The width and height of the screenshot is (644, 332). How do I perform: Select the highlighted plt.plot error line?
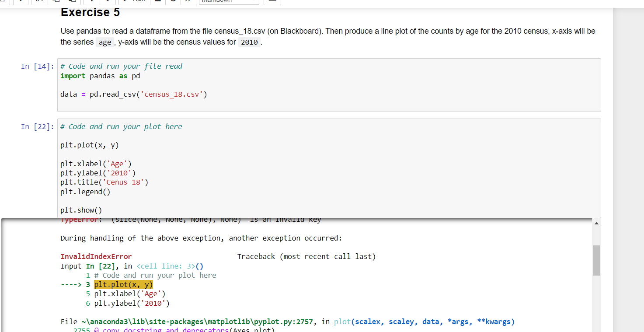pos(123,284)
